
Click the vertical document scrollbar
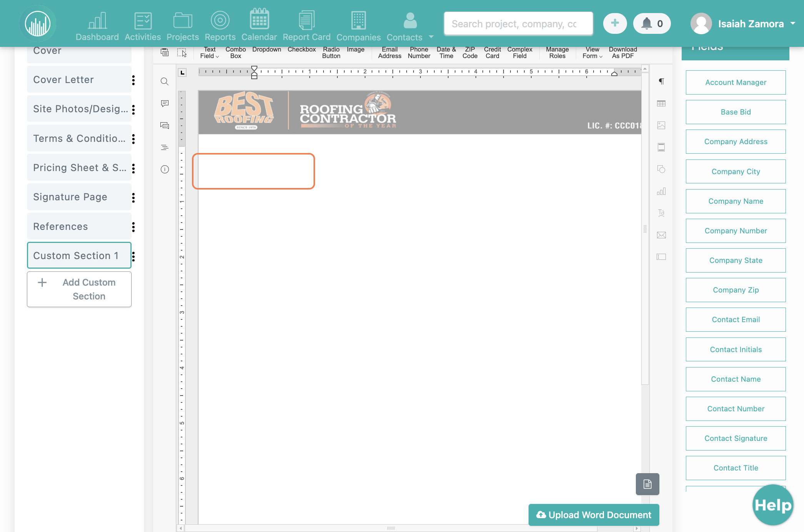click(645, 228)
